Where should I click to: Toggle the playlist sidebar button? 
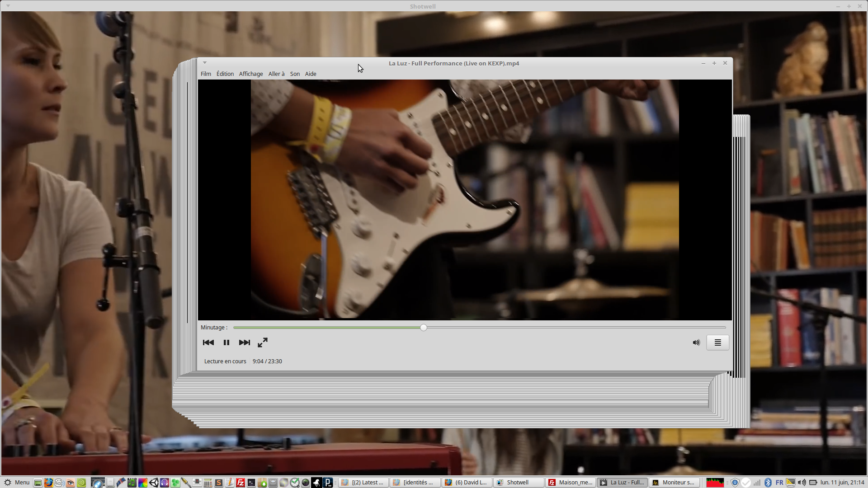717,343
